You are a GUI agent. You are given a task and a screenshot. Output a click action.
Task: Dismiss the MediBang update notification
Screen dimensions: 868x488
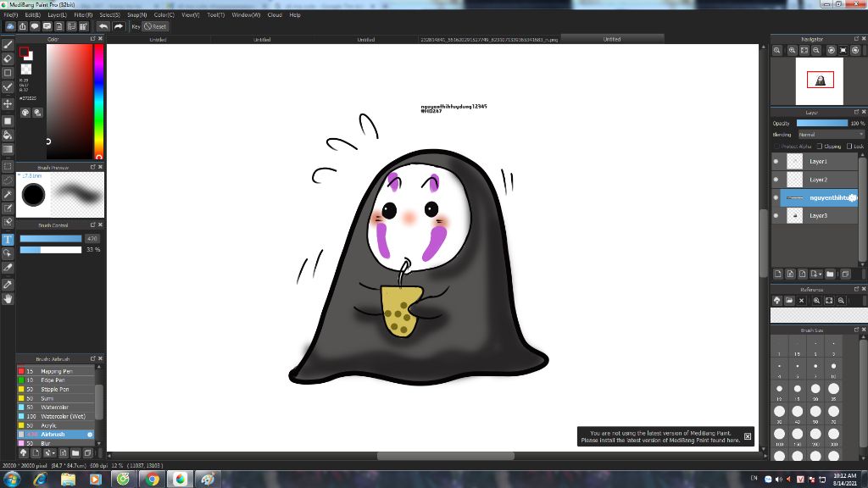tap(748, 436)
